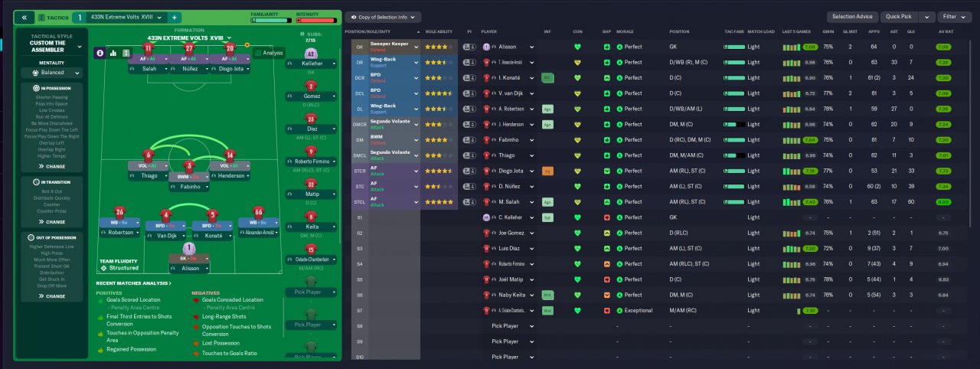Click empty Pick Player slot S8

click(x=509, y=326)
